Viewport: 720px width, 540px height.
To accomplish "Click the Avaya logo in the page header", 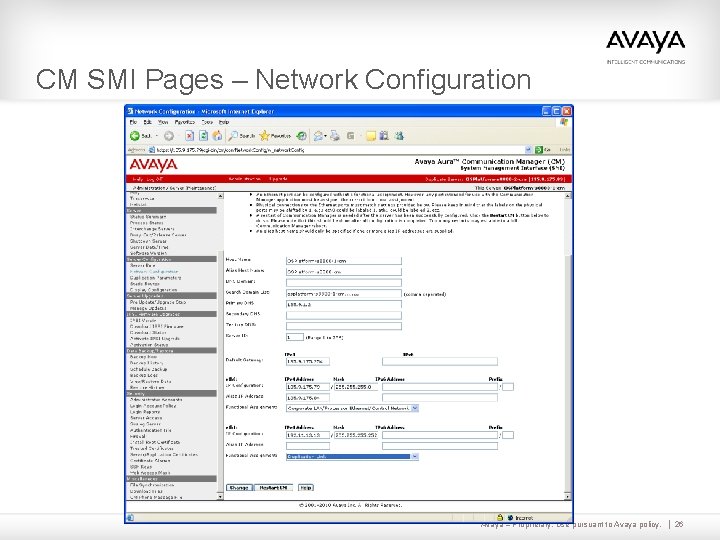I will coord(153,165).
